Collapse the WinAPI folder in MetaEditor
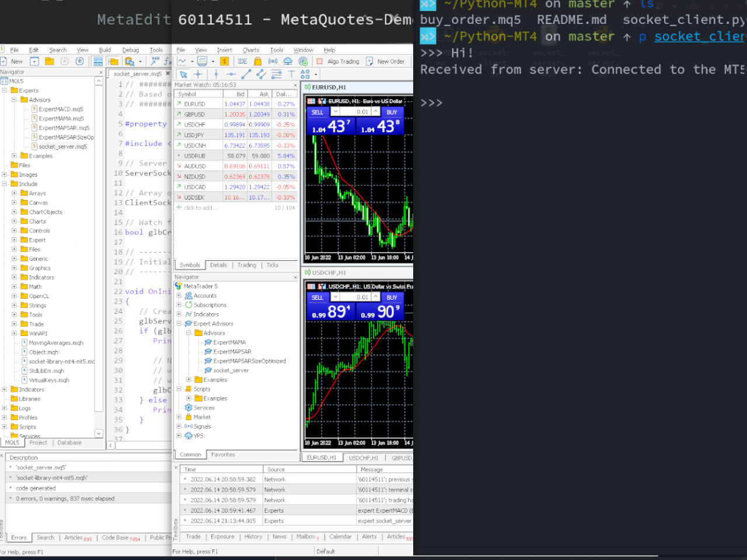This screenshot has width=747, height=560. [x=14, y=333]
